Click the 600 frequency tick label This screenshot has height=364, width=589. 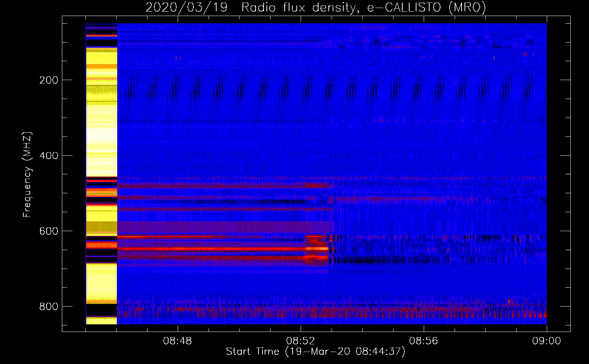tap(49, 232)
